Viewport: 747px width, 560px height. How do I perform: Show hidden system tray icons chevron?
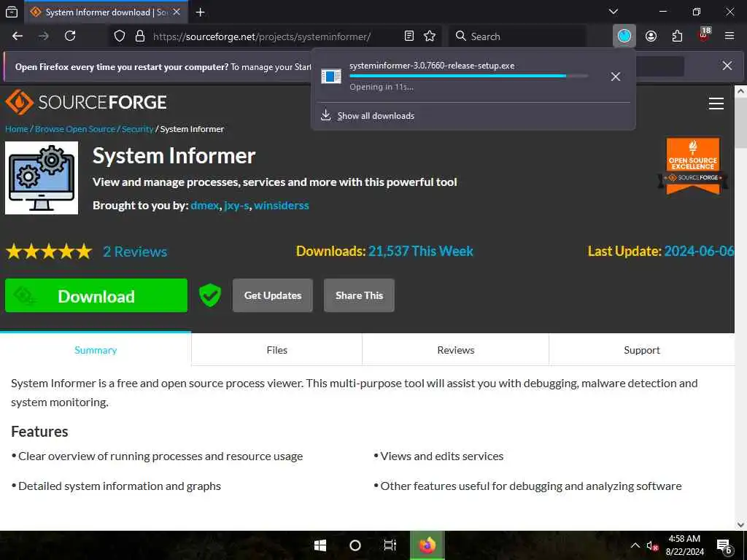point(635,545)
